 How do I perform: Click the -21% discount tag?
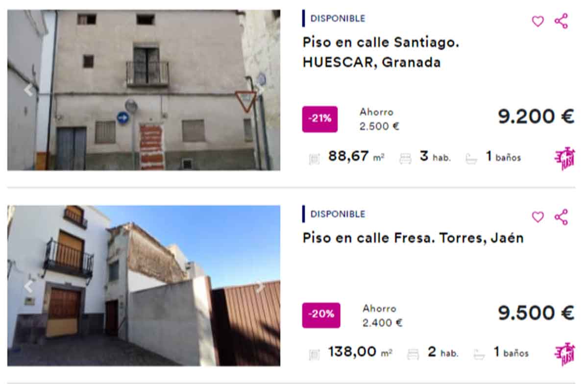pyautogui.click(x=319, y=119)
